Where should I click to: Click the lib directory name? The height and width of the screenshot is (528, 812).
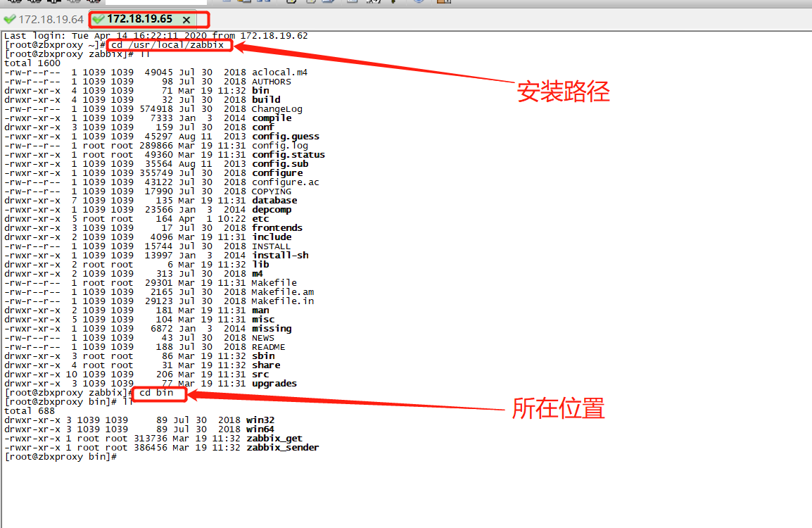pyautogui.click(x=260, y=265)
